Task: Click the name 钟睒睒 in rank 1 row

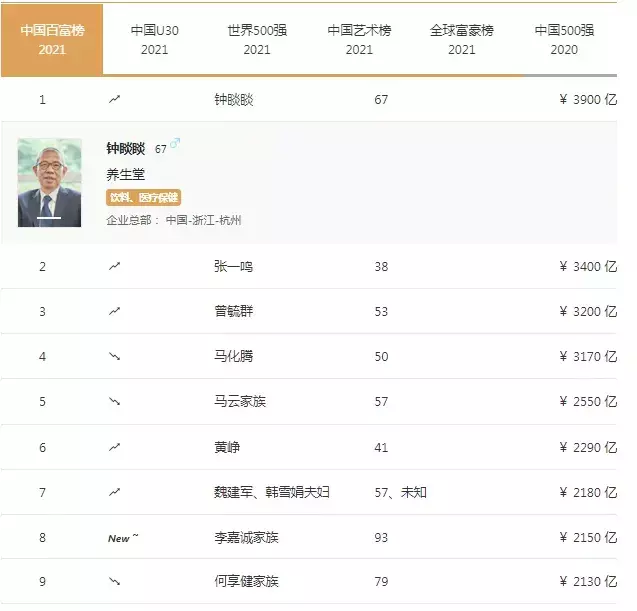Action: tap(234, 100)
